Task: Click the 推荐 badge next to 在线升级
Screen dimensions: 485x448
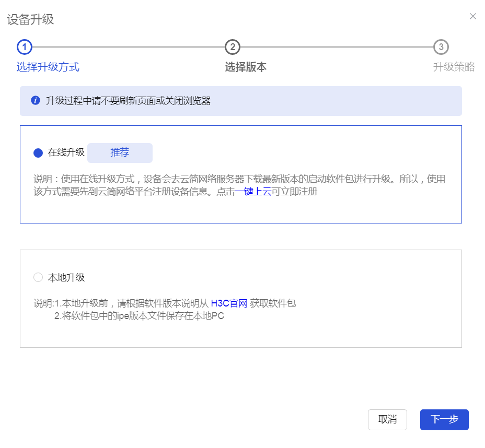Action: [x=120, y=153]
